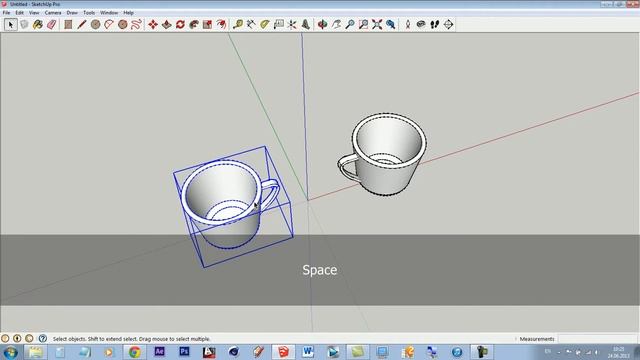640x360 pixels.
Task: Switch to After Effects in the taskbar
Action: pyautogui.click(x=159, y=352)
